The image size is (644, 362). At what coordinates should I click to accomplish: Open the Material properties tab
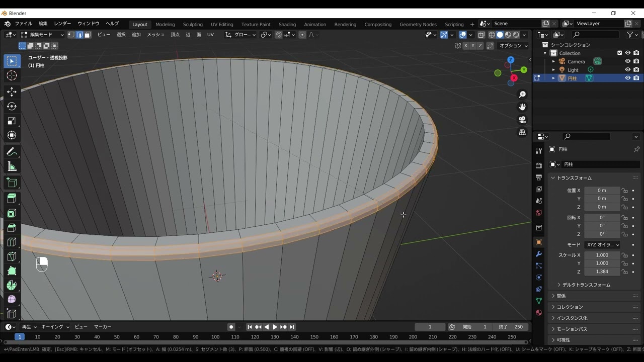(x=539, y=313)
